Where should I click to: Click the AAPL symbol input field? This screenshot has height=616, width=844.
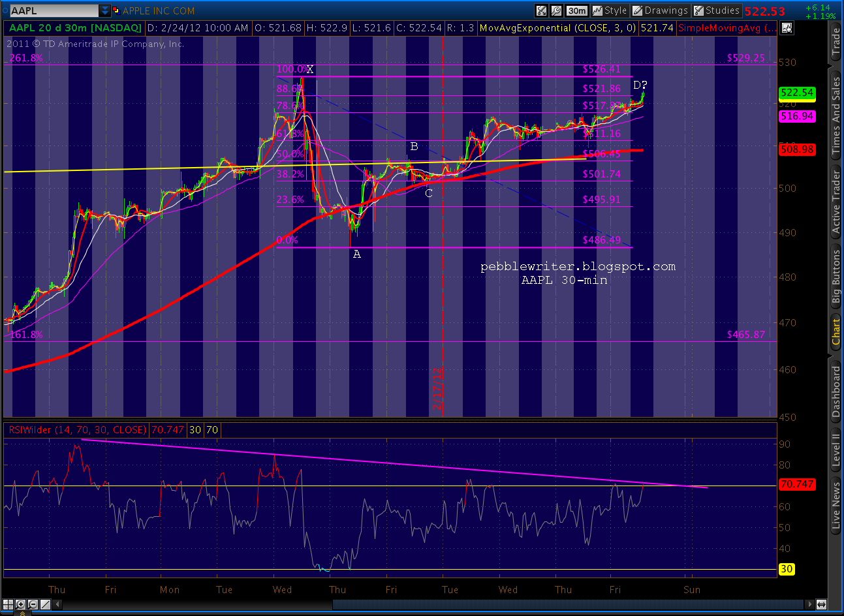[54, 11]
